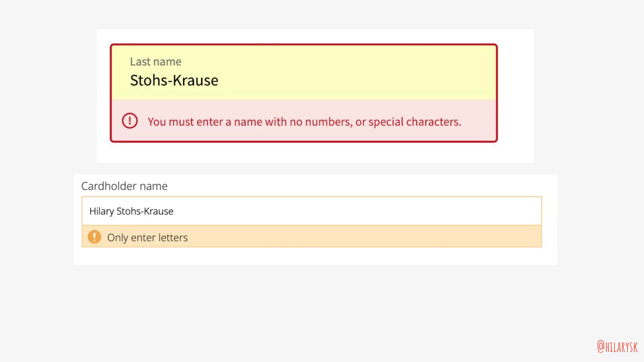Click "Stohs-Krause" text in Last name field

[x=174, y=81]
